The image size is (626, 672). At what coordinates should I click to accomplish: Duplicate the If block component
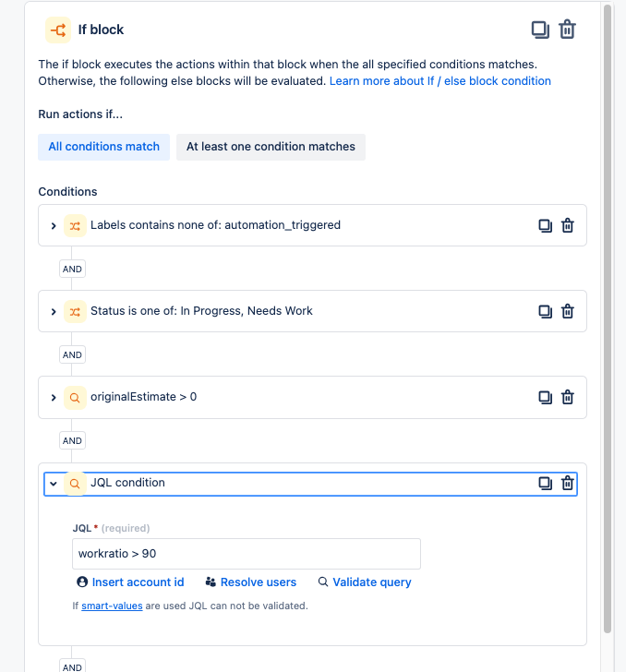point(540,30)
